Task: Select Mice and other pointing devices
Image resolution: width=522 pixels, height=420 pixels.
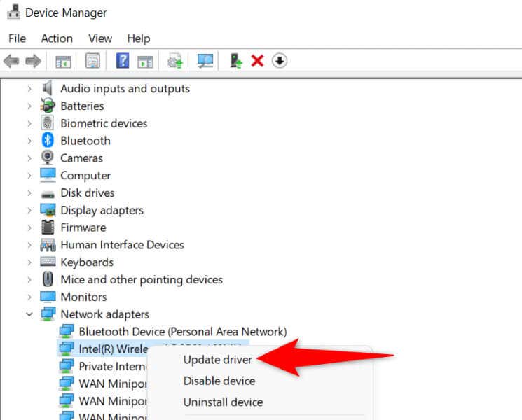Action: tap(141, 279)
